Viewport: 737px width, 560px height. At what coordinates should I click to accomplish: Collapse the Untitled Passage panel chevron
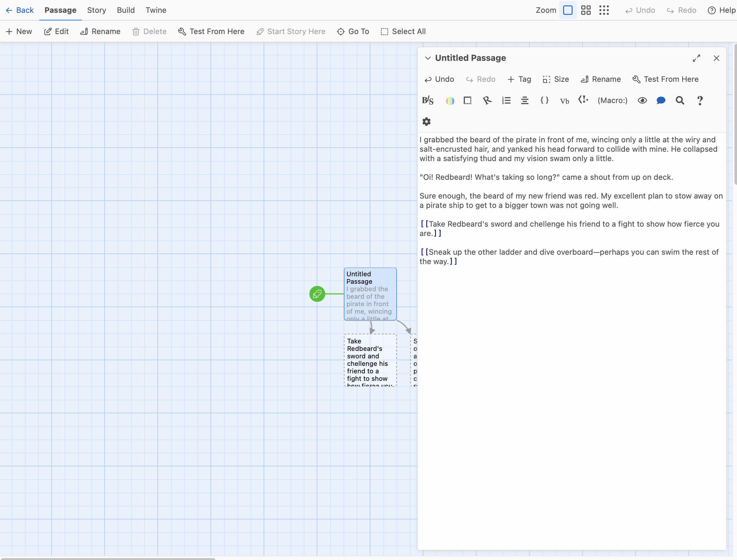pos(428,58)
